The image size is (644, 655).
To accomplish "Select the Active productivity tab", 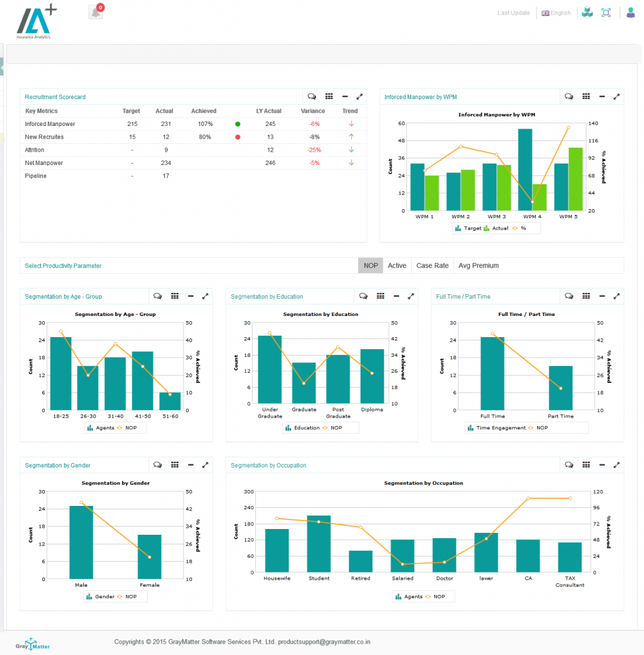I will 397,265.
